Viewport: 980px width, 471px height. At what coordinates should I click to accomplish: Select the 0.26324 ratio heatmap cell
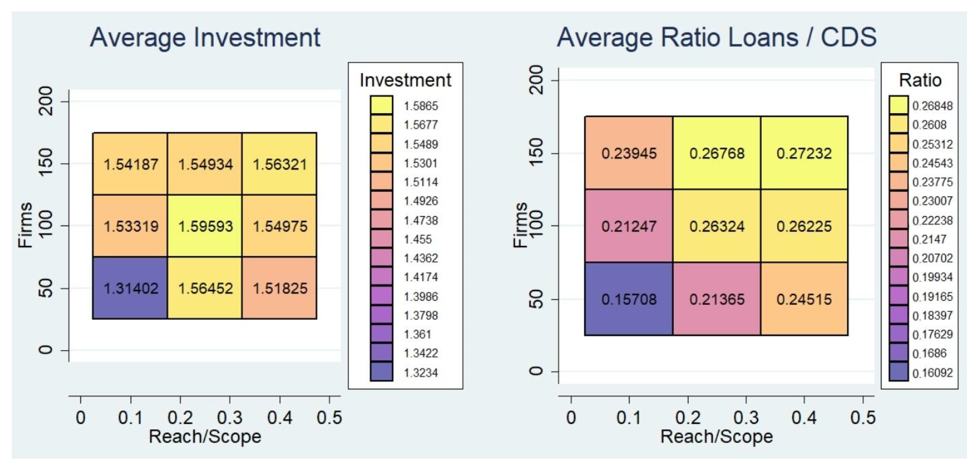point(717,226)
